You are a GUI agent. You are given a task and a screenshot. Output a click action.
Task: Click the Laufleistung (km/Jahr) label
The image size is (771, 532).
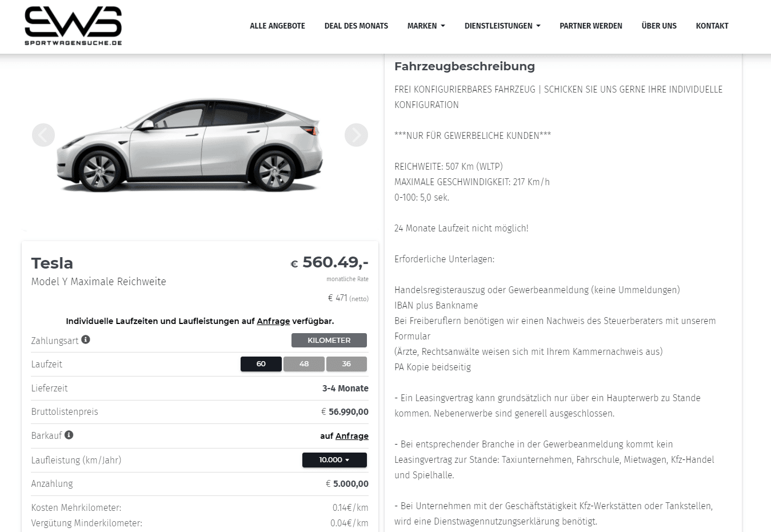point(76,460)
